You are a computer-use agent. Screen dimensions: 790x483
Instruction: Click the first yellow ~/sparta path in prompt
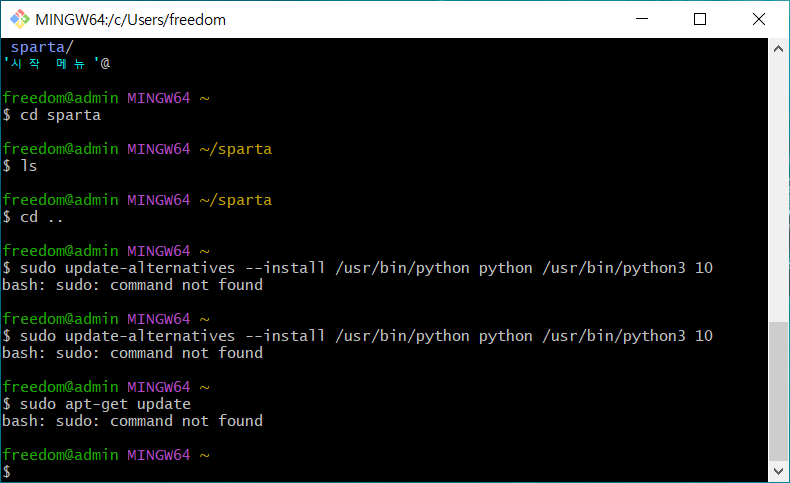click(236, 149)
